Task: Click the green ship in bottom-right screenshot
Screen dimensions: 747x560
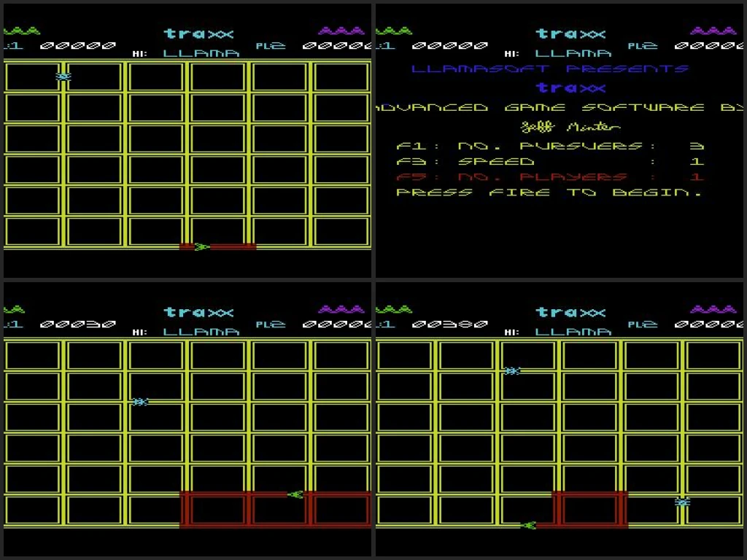Action: [528, 525]
